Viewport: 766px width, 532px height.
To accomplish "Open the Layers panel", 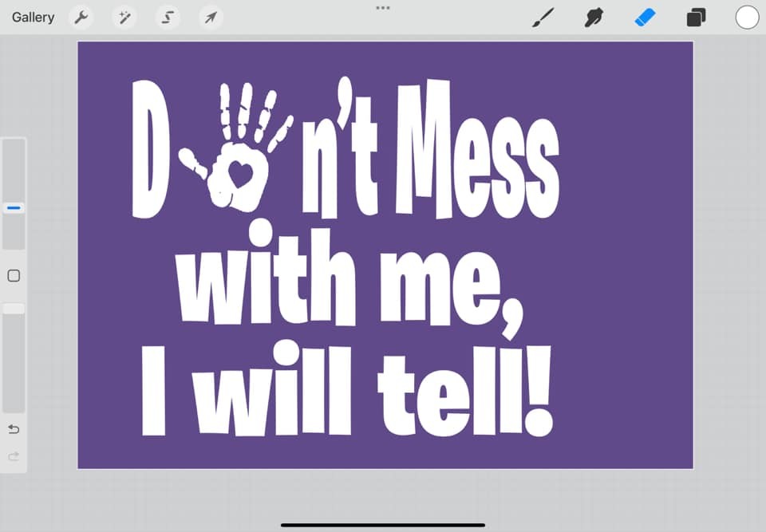I will coord(696,17).
